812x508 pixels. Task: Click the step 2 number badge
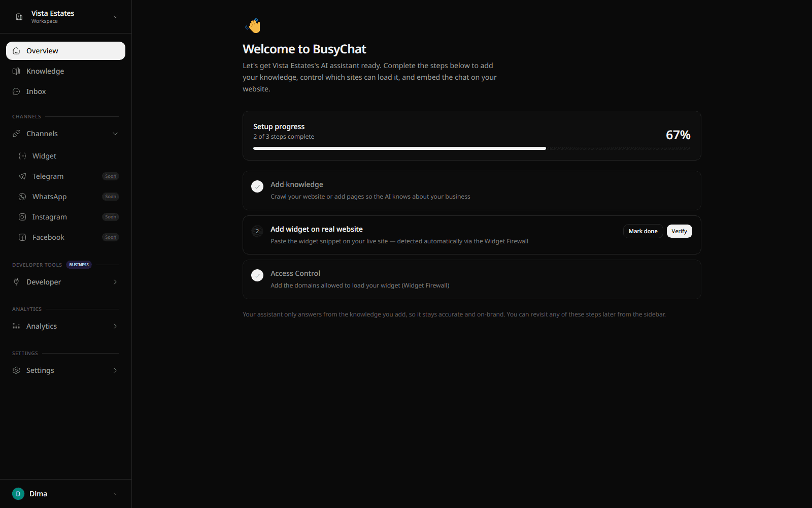tap(257, 231)
